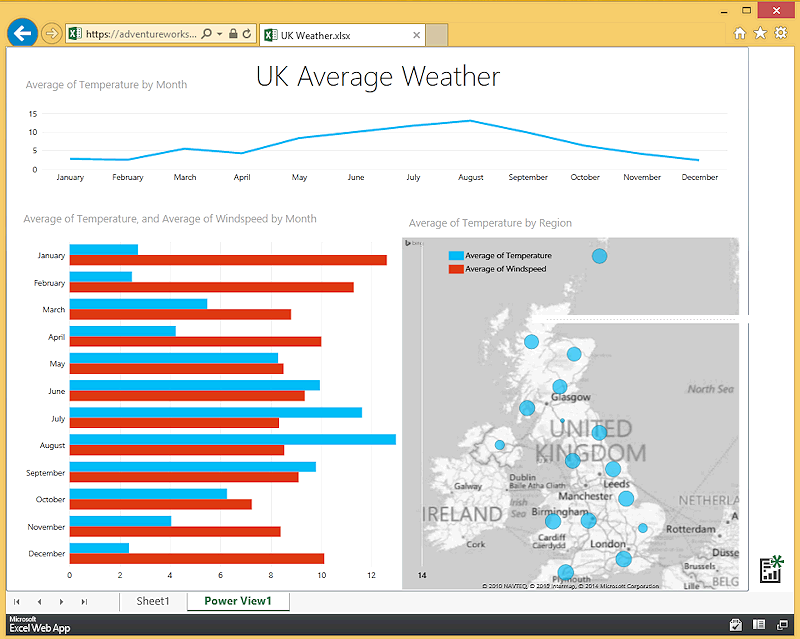Click the map bubble near Plymouth
The height and width of the screenshot is (639, 800).
(x=565, y=572)
